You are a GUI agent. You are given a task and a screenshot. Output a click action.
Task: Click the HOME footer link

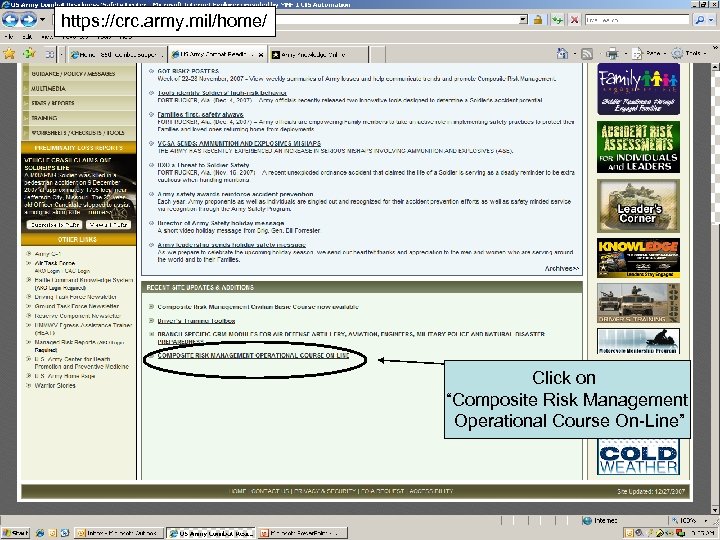(237, 491)
